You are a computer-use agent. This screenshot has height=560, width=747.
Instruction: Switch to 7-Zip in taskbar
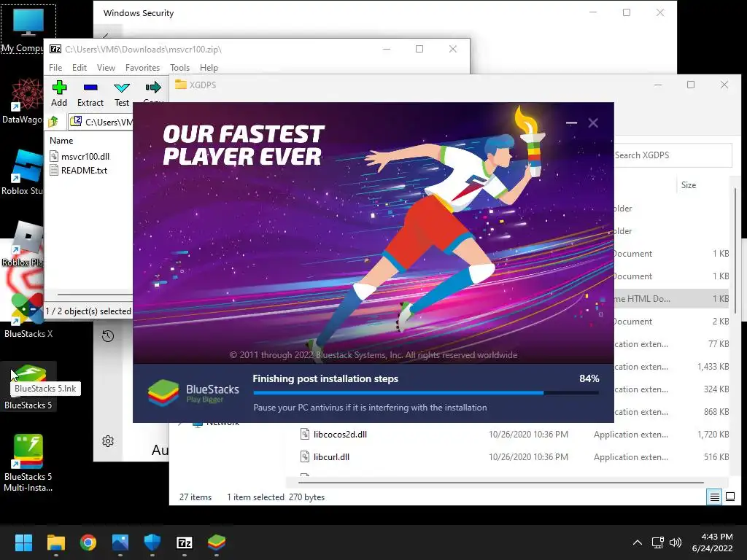pyautogui.click(x=185, y=542)
